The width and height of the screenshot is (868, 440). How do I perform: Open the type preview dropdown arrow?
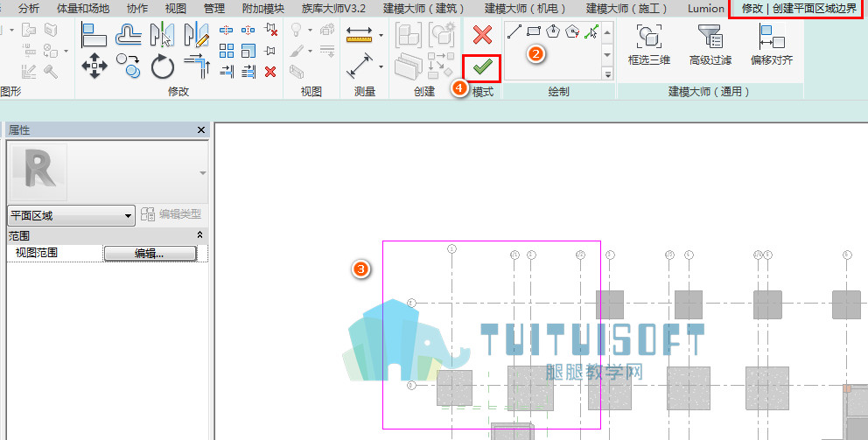point(203,173)
